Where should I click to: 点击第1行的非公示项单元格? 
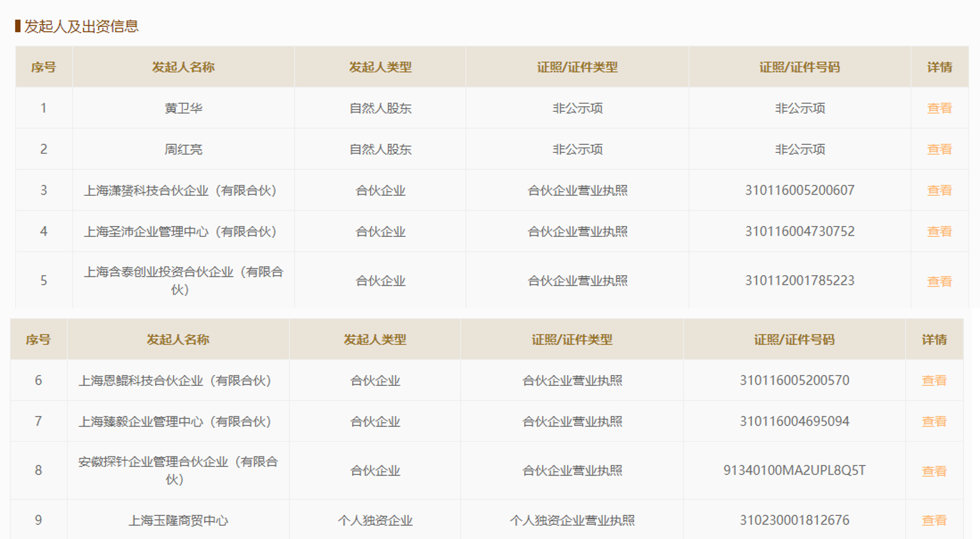pos(578,108)
